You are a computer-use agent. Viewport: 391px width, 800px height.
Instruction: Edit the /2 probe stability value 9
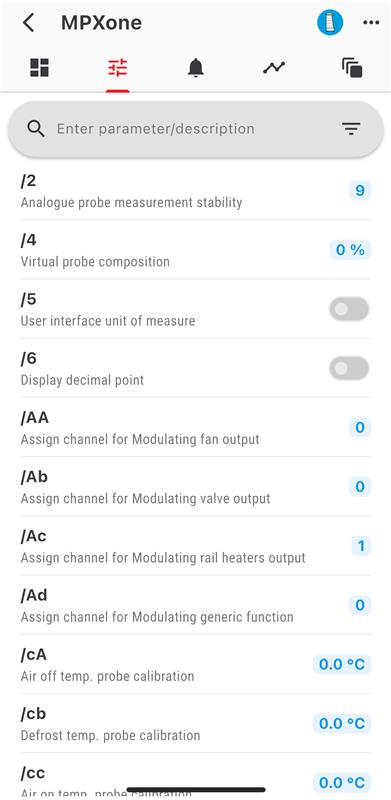360,191
